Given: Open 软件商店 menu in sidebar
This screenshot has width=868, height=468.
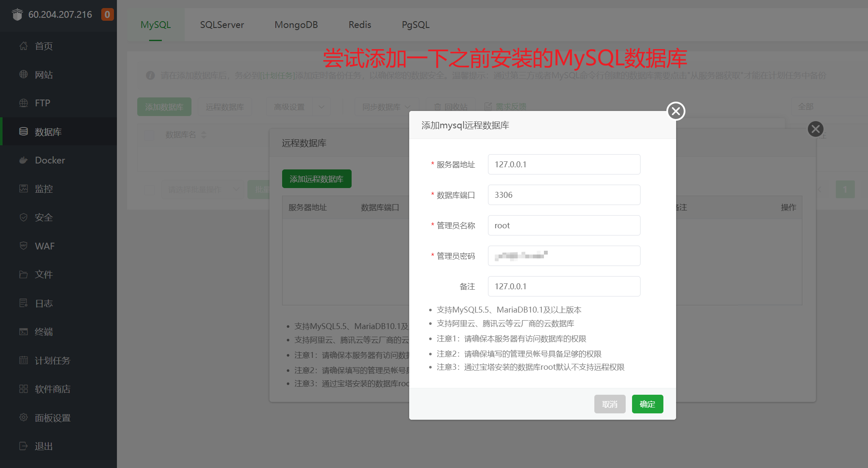Looking at the screenshot, I should tap(58, 389).
